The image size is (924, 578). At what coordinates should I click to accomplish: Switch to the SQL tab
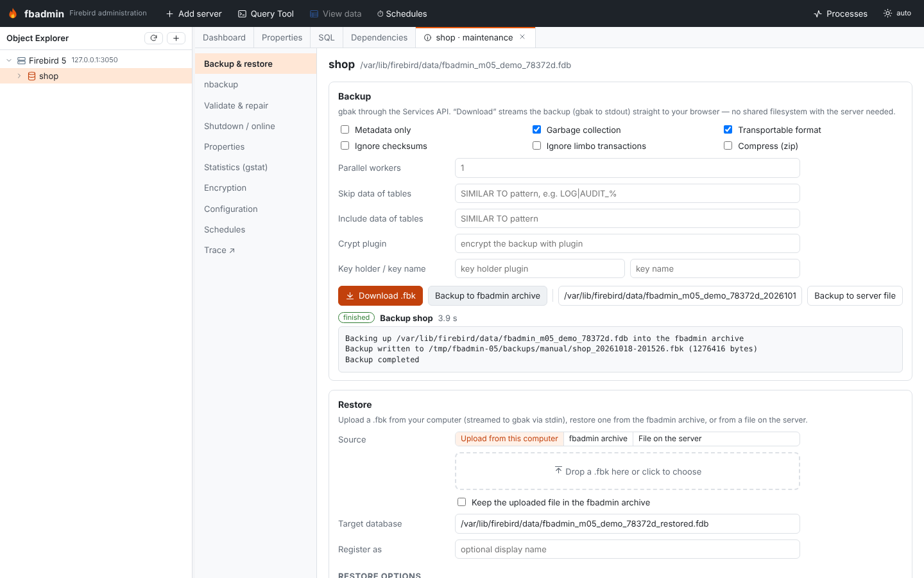(x=327, y=37)
